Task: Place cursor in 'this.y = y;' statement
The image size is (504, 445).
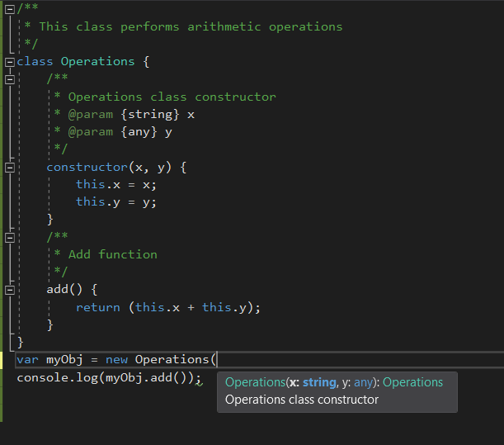Action: click(115, 201)
